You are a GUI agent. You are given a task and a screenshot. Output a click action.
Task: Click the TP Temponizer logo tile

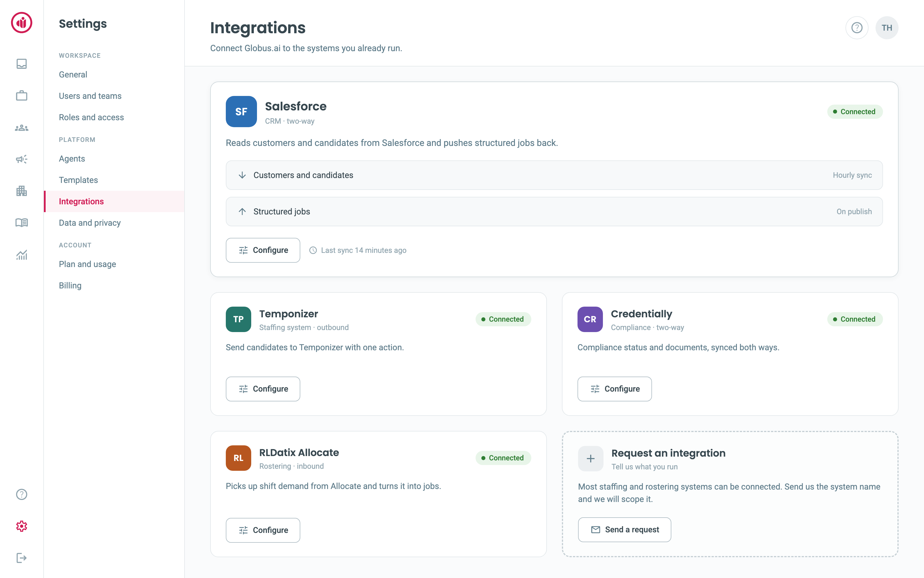[x=238, y=319]
